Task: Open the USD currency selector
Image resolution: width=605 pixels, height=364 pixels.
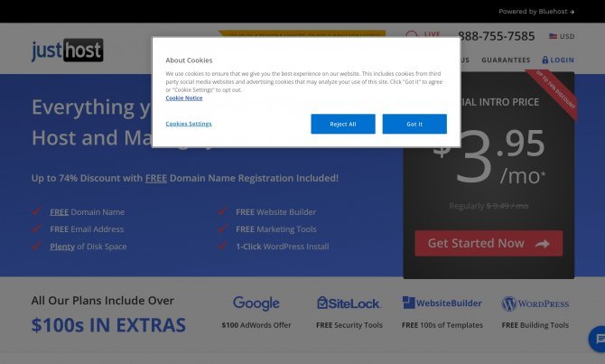Action: click(x=562, y=36)
